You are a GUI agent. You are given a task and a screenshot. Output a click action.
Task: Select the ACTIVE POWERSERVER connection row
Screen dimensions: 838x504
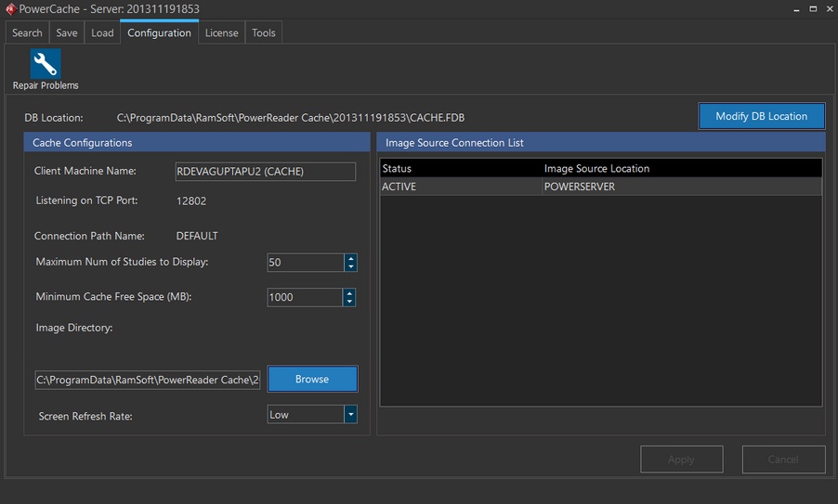600,187
